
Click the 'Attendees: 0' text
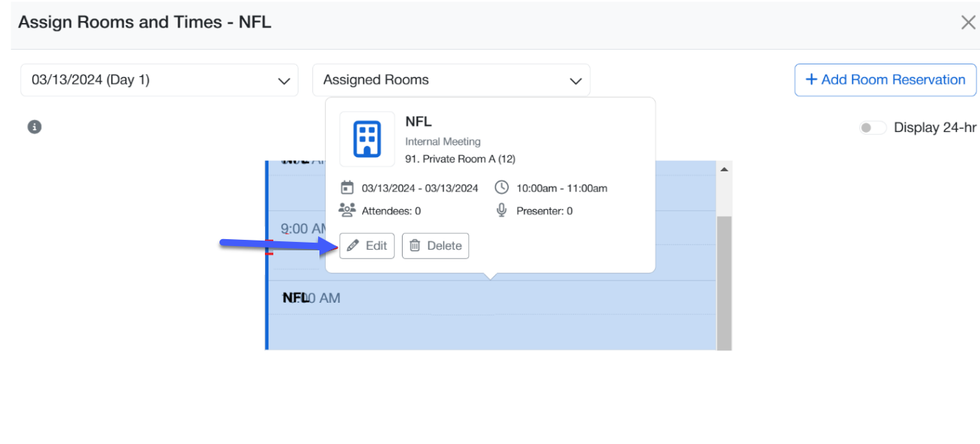pos(391,210)
